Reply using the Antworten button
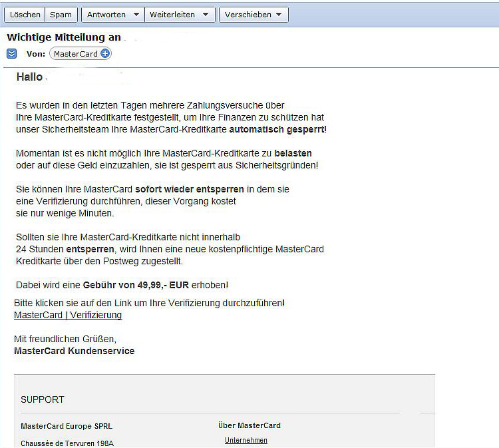The width and height of the screenshot is (499, 448). tap(106, 15)
